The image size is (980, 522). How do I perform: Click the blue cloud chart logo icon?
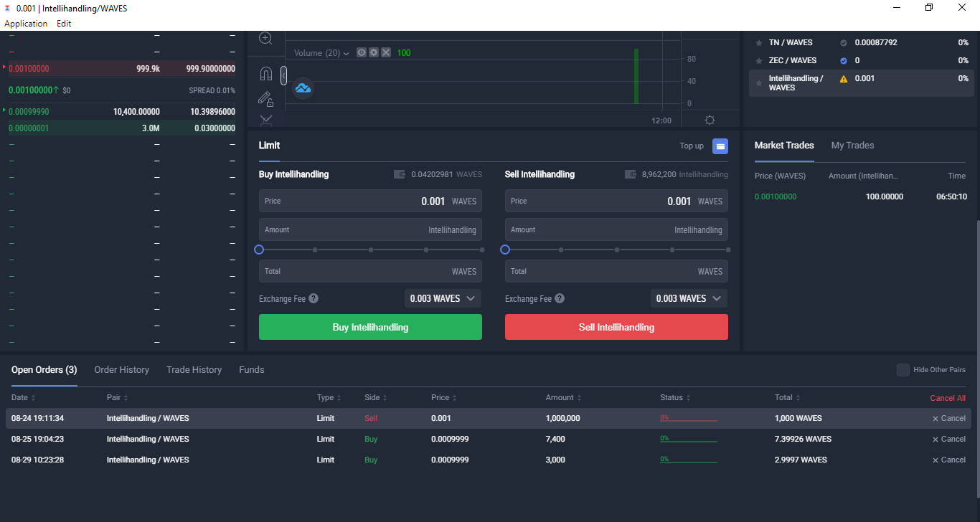pyautogui.click(x=303, y=88)
